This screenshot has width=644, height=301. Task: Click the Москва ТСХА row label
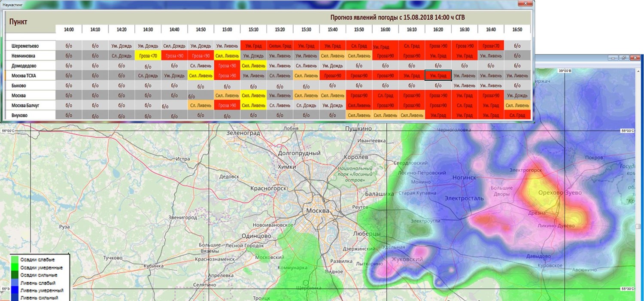coord(26,76)
